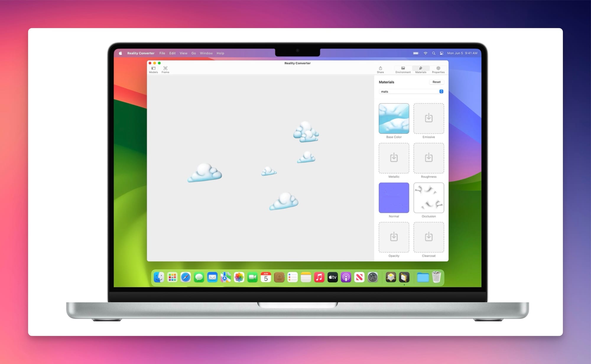Image resolution: width=591 pixels, height=364 pixels.
Task: Open the Go menu
Action: click(194, 53)
